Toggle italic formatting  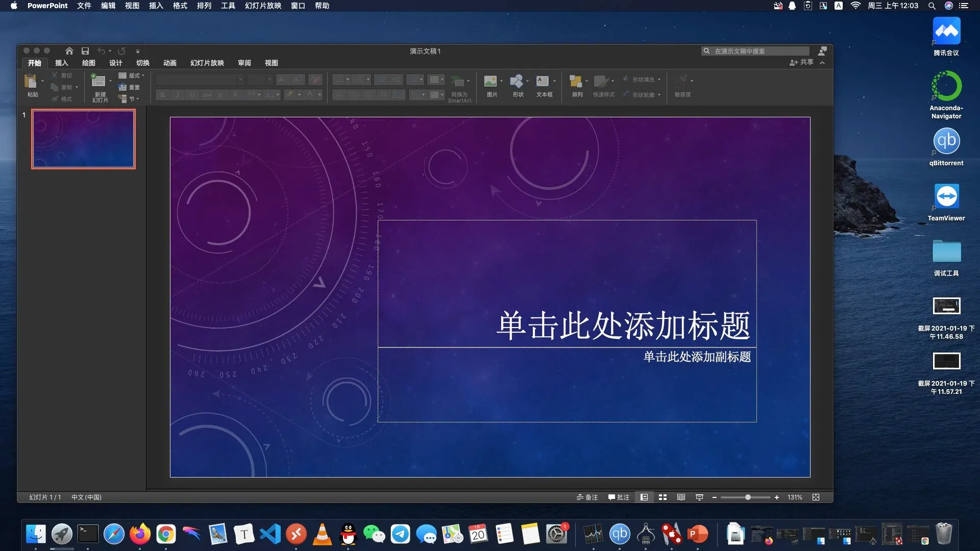coord(177,95)
